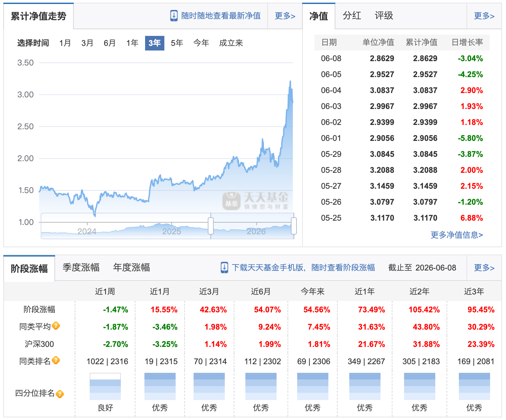Click the 近3年 column header

pyautogui.click(x=474, y=291)
